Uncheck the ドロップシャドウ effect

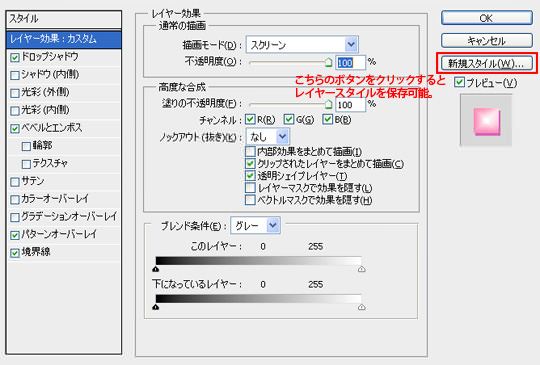pyautogui.click(x=15, y=57)
